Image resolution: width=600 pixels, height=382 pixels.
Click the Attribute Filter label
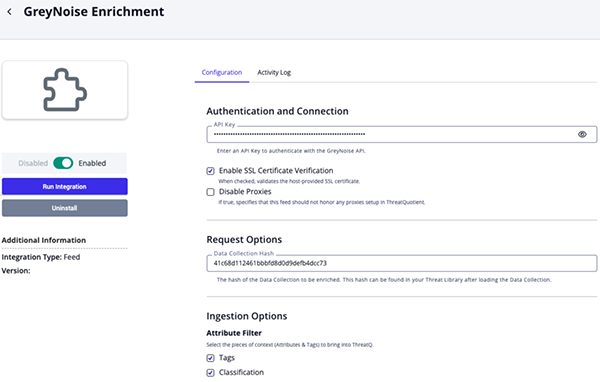coord(234,333)
